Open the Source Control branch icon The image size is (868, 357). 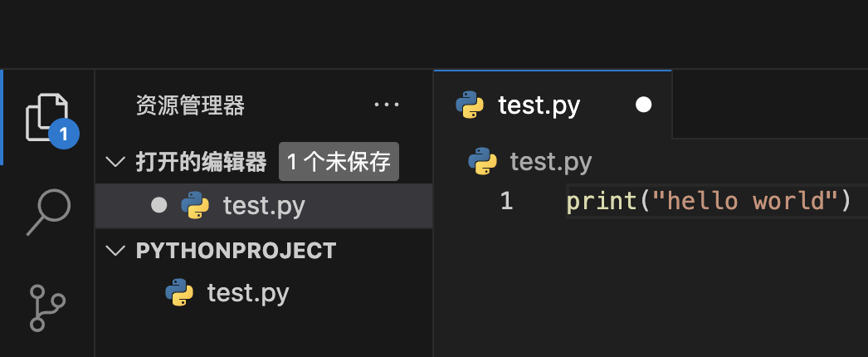[47, 308]
